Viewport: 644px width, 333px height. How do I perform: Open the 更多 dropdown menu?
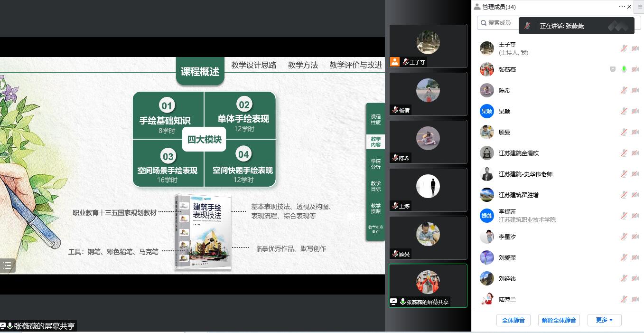point(604,320)
